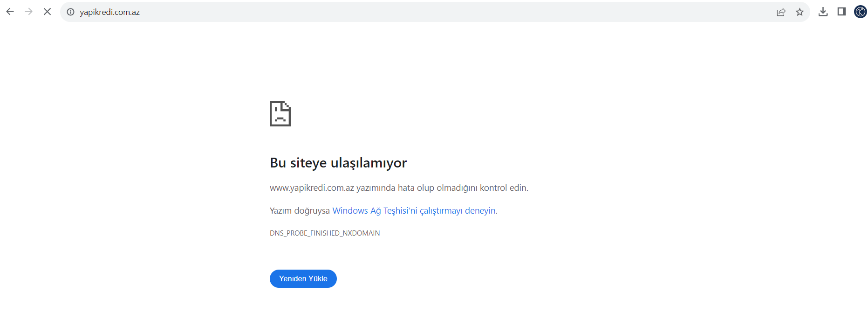Click the 'Yazım doğruysa' text

tap(300, 211)
